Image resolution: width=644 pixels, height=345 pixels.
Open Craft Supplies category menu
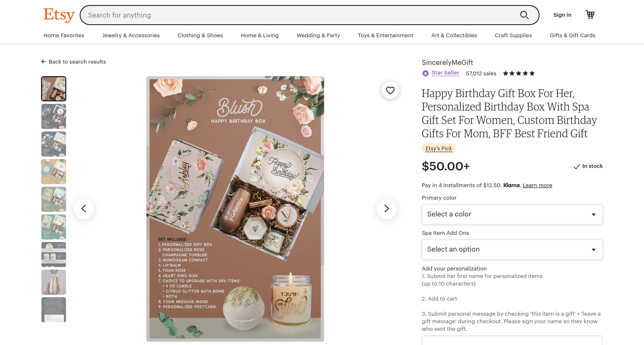(x=513, y=36)
